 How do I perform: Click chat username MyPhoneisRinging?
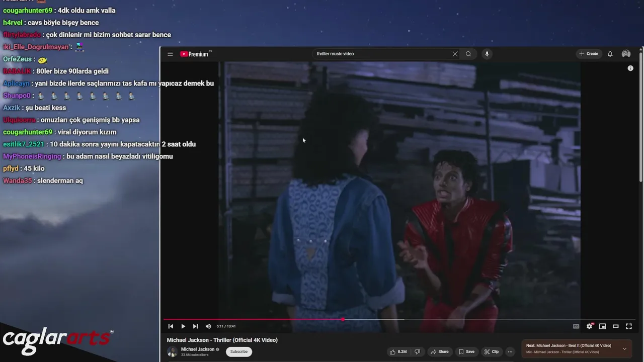coord(32,156)
